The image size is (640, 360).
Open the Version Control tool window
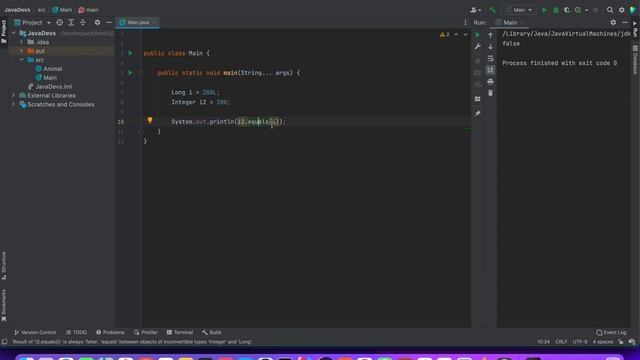[35, 333]
